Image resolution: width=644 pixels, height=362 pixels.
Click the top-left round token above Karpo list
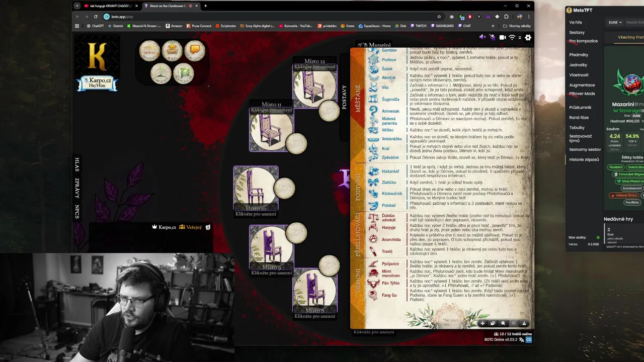pyautogui.click(x=149, y=50)
